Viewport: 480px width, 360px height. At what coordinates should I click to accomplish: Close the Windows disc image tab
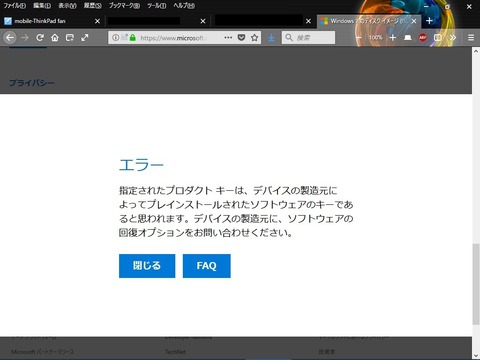tap(414, 21)
